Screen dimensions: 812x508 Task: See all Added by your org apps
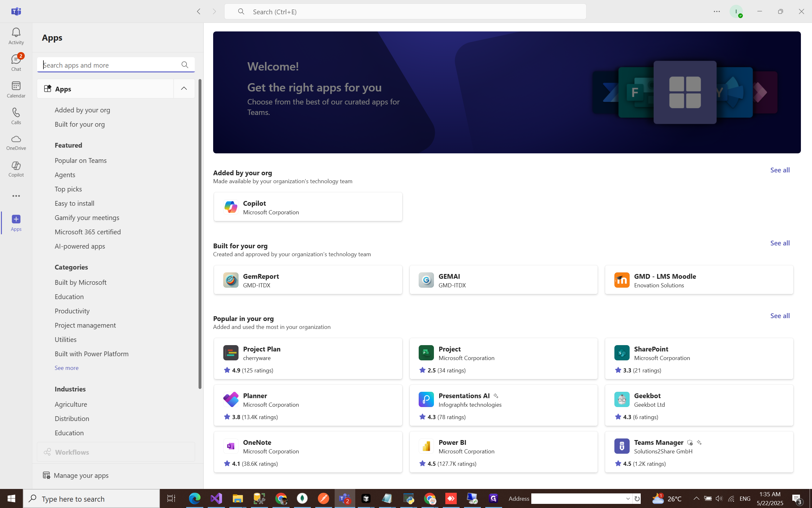(x=780, y=170)
